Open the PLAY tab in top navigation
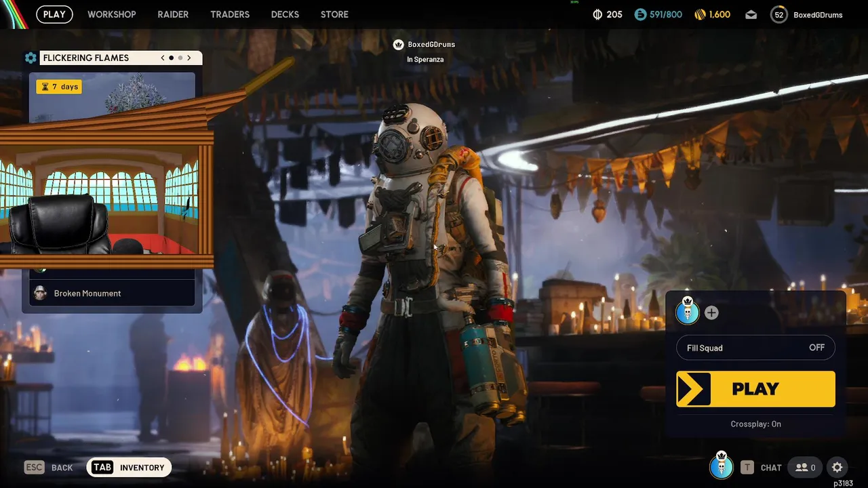 [54, 14]
